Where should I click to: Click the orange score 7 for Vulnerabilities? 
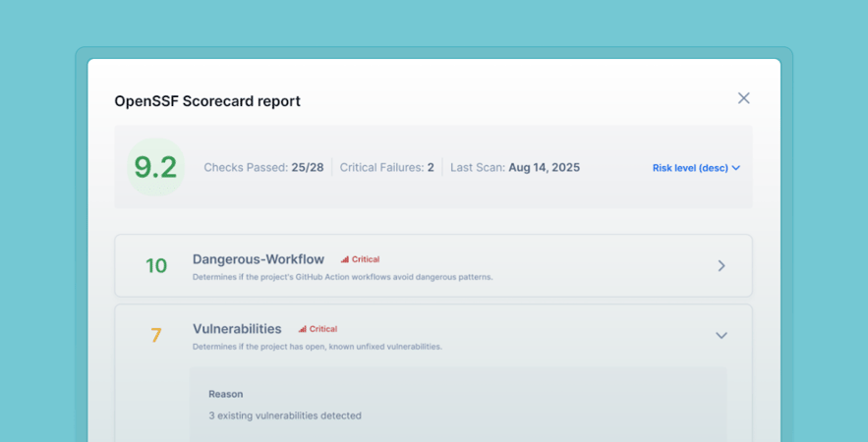tap(155, 336)
